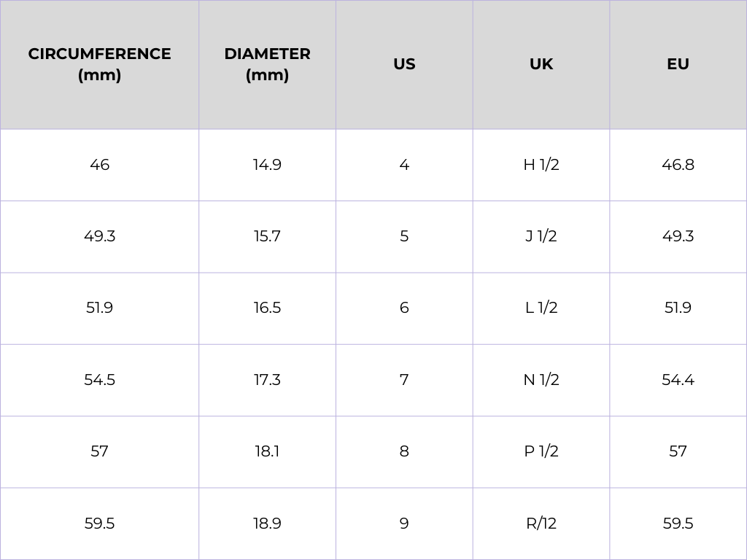Click the CIRCUMFERENCE (mm) column header
Viewport: 747px width, 560px height.
(99, 64)
